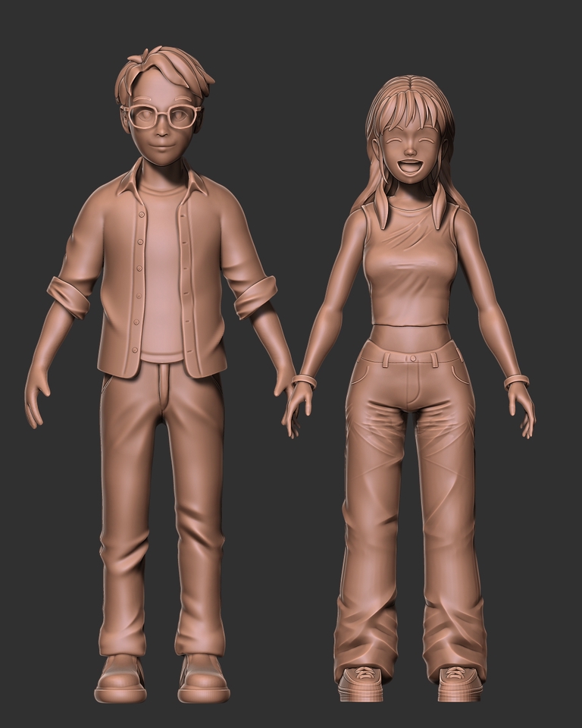The height and width of the screenshot is (728, 582).
Task: Click the boy's eyeglasses on his face
Action: pos(161,117)
